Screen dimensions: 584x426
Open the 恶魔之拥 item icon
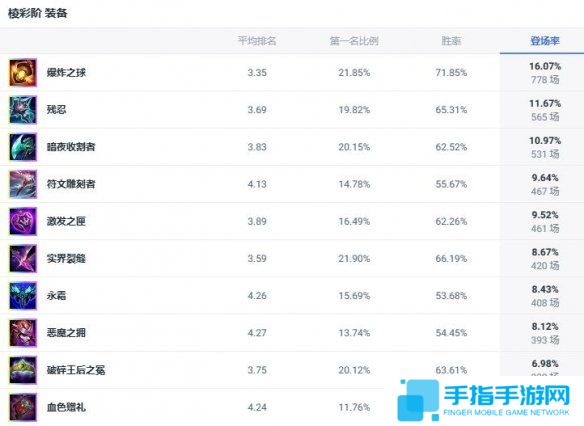pos(23,333)
